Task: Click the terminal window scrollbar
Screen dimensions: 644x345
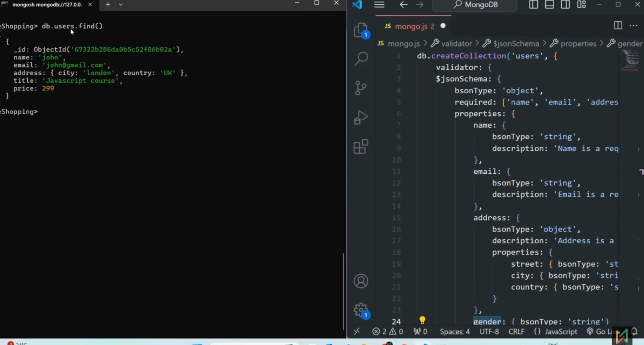Action: tap(343, 292)
